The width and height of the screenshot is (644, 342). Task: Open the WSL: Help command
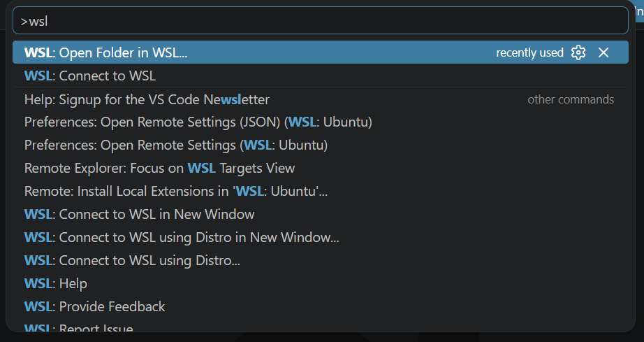coord(321,283)
